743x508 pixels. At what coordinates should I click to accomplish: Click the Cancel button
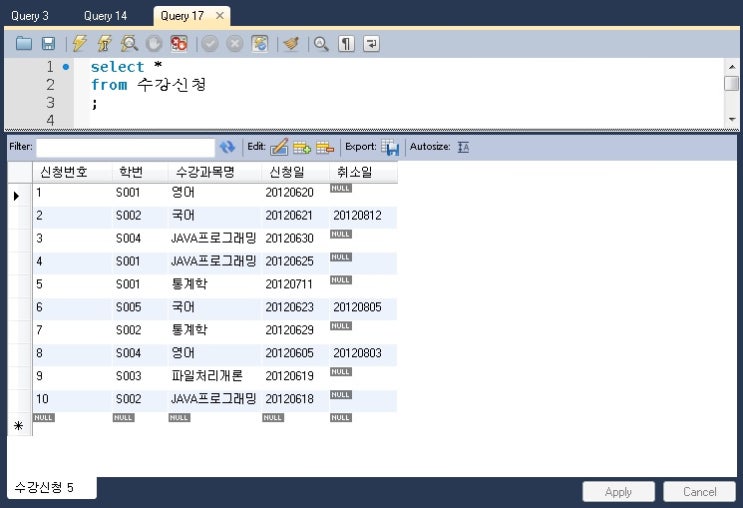pyautogui.click(x=699, y=492)
